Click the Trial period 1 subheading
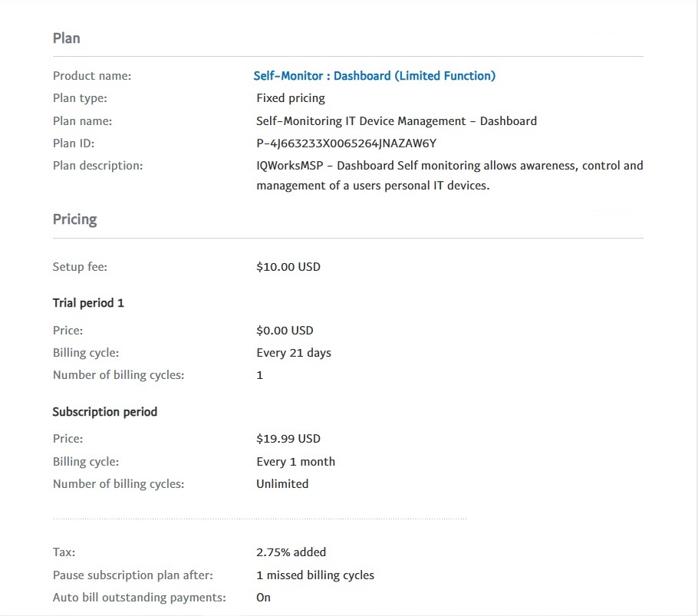The width and height of the screenshot is (698, 616). click(x=88, y=303)
